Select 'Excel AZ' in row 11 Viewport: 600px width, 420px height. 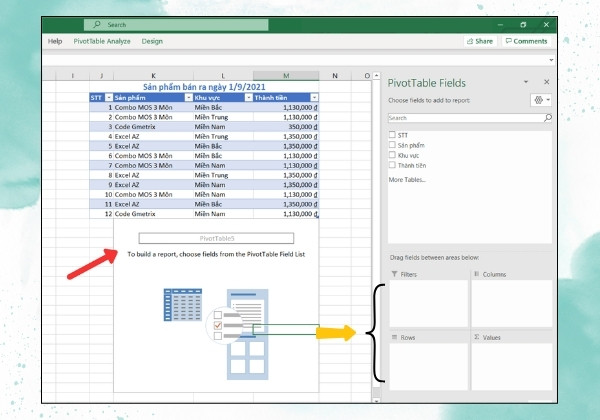click(x=153, y=204)
